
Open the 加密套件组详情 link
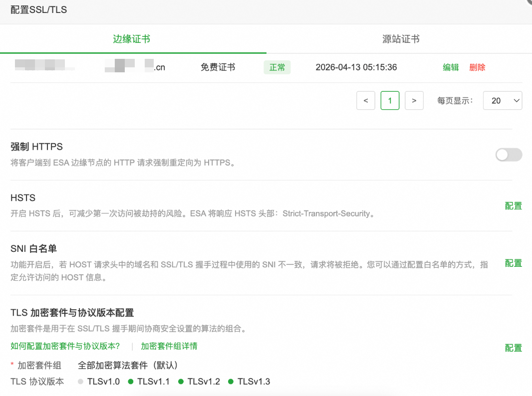click(x=169, y=346)
